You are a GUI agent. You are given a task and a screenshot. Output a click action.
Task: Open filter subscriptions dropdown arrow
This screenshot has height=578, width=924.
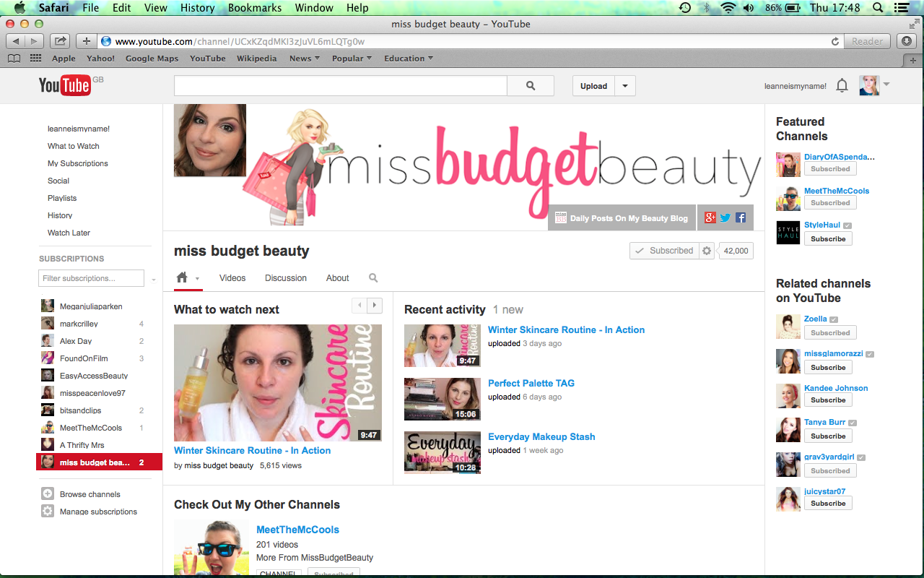[x=153, y=279]
